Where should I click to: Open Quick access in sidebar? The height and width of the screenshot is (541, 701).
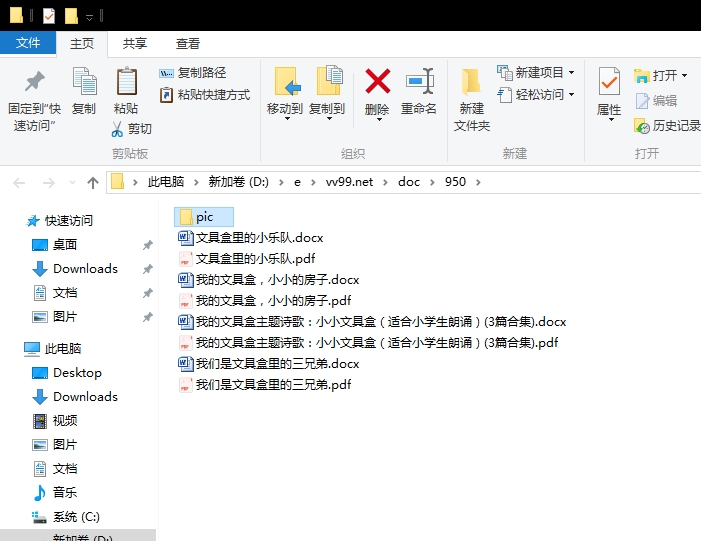tap(59, 220)
